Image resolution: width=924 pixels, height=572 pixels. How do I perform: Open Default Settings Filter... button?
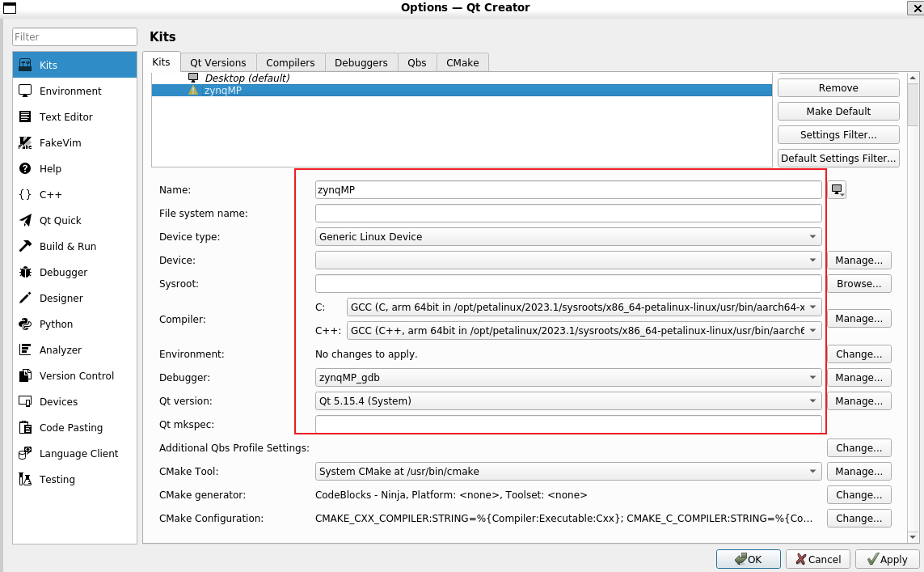[x=838, y=159]
